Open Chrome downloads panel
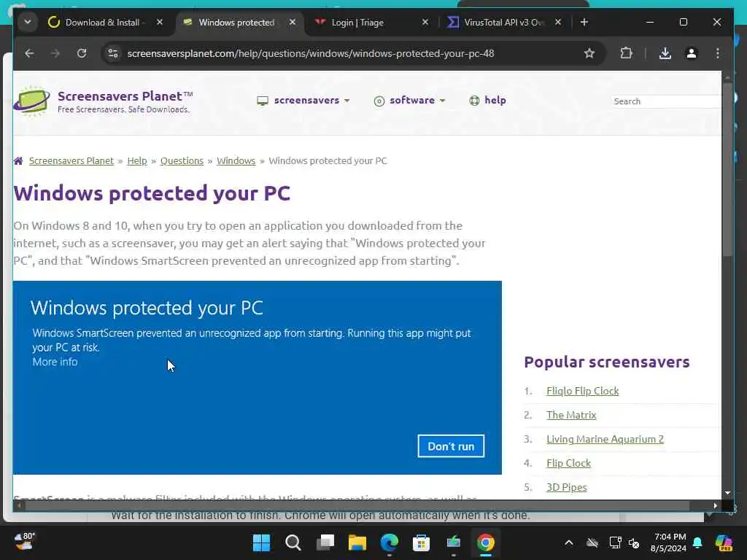The width and height of the screenshot is (747, 560). pyautogui.click(x=665, y=53)
